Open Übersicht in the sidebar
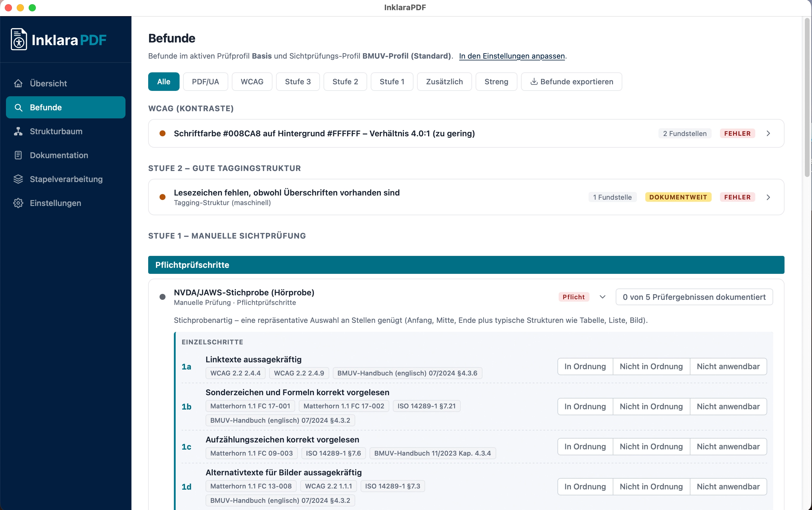Image resolution: width=812 pixels, height=510 pixels. click(66, 83)
